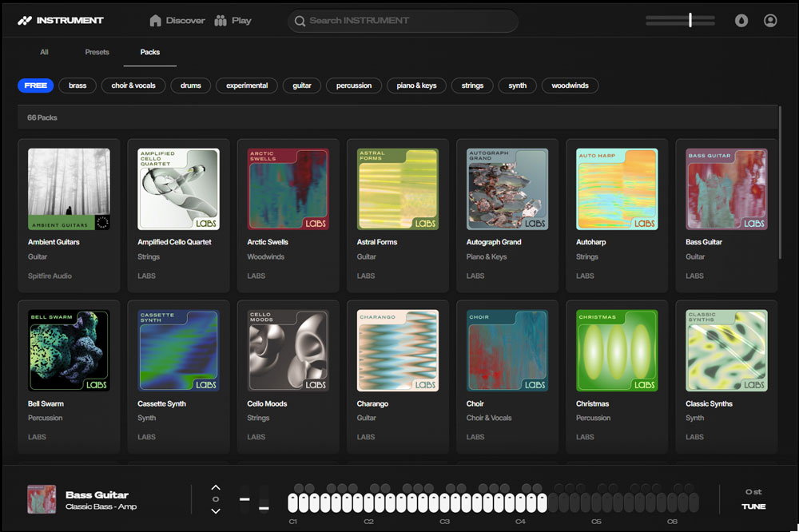Open the TUNE control
The image size is (799, 532).
coord(753,506)
